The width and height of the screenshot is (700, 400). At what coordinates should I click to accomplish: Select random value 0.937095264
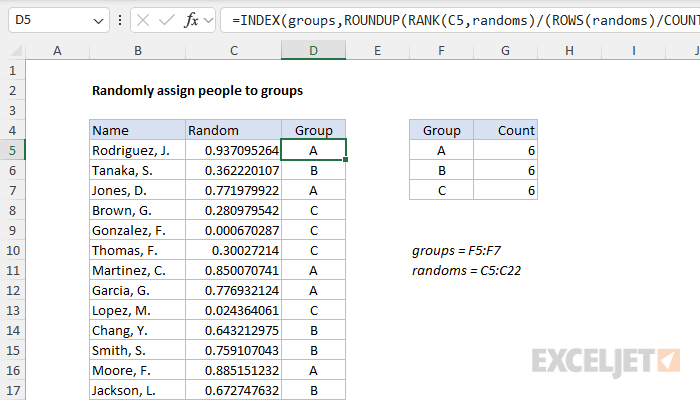(x=233, y=150)
